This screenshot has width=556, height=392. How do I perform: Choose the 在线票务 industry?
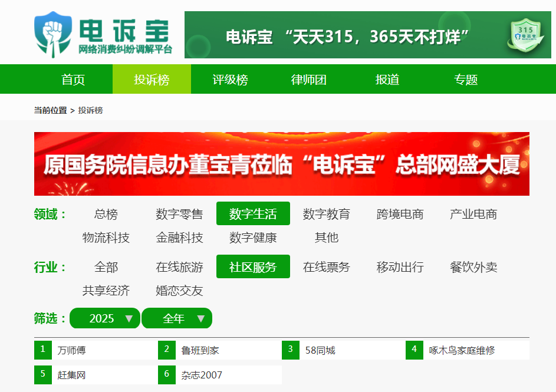coord(327,267)
